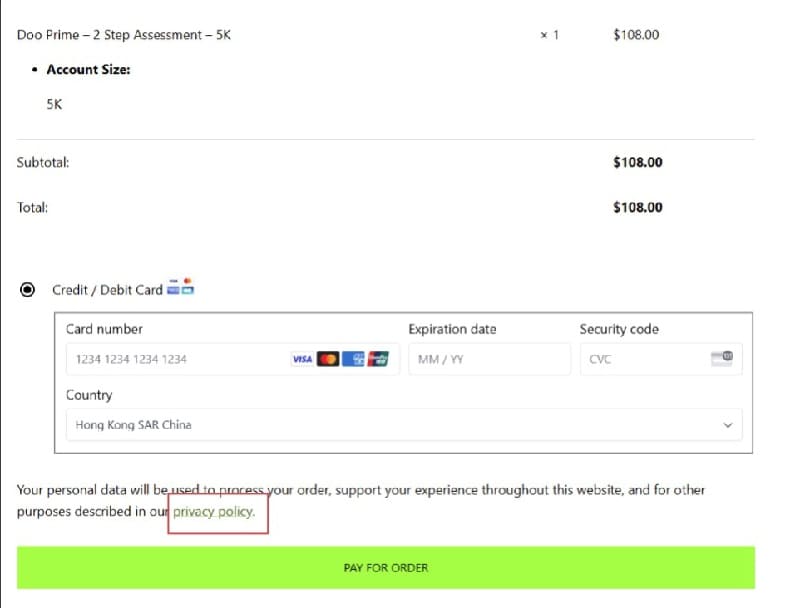Viewport: 800px width, 608px height.
Task: Click the American Express logo icon
Action: point(353,359)
